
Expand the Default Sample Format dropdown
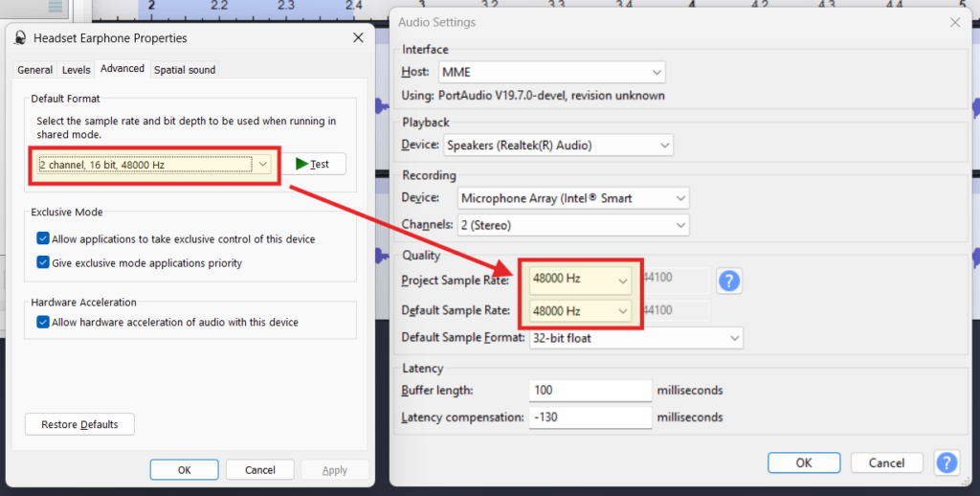pos(635,338)
